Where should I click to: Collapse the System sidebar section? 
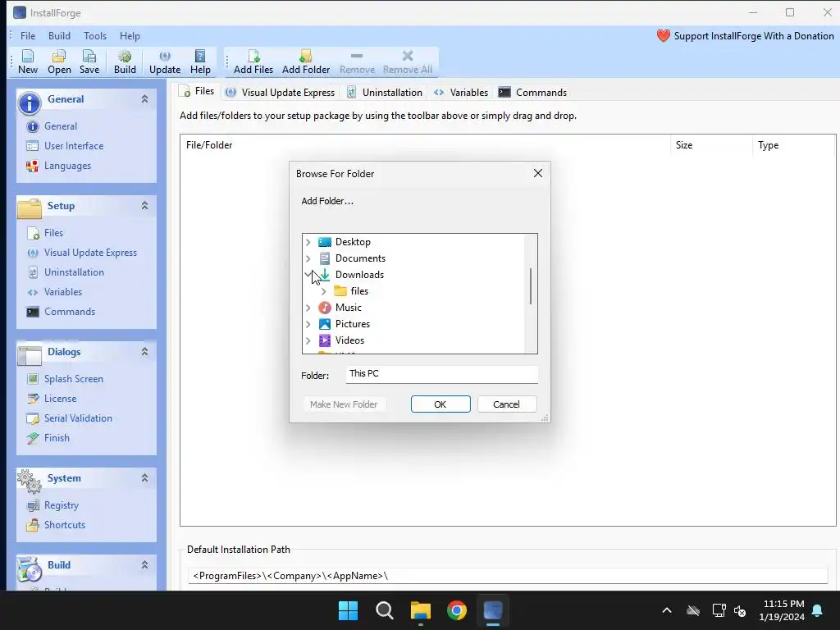144,478
